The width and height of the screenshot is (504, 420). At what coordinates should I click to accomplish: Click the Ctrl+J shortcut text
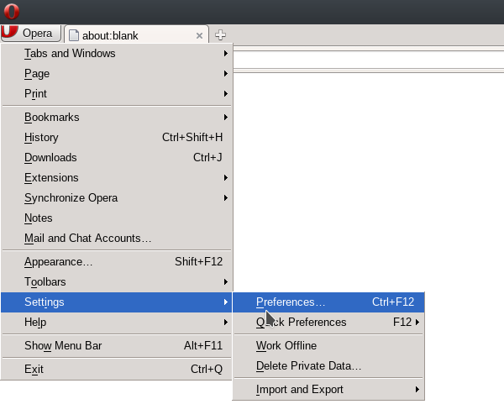pos(207,157)
